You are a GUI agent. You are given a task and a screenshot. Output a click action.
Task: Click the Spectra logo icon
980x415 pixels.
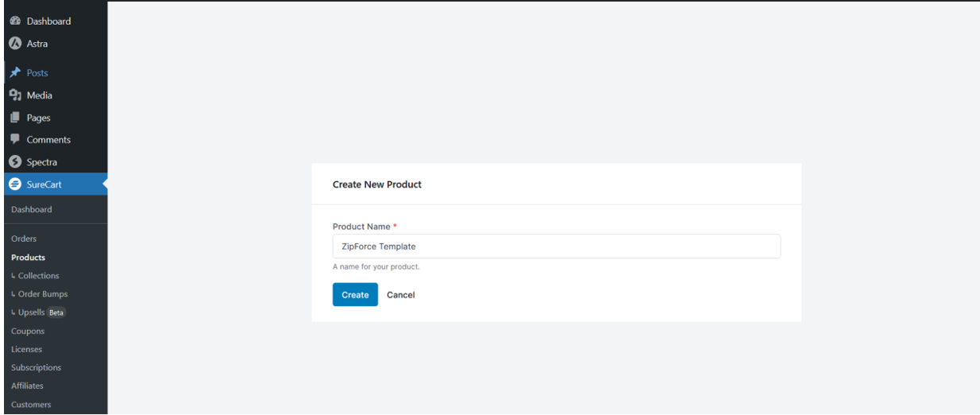tap(14, 162)
